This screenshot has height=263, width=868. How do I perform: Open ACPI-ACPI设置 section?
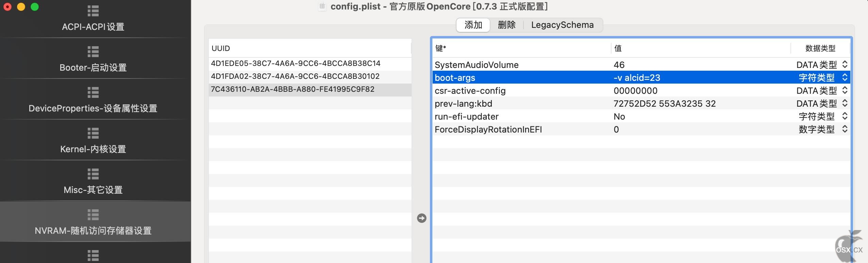93,19
